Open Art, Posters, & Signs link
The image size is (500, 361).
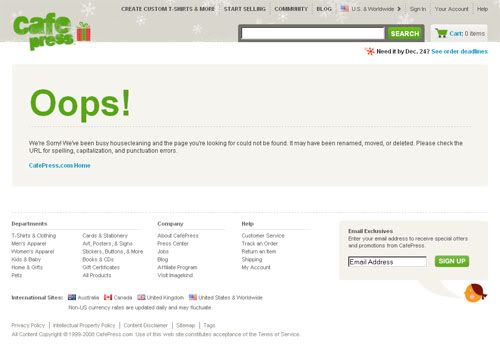[108, 244]
